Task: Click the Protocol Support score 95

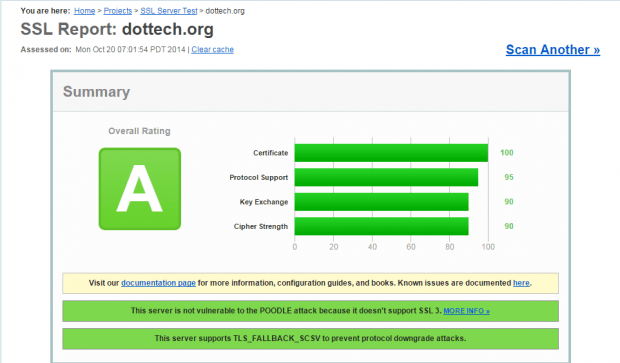Action: pos(508,177)
